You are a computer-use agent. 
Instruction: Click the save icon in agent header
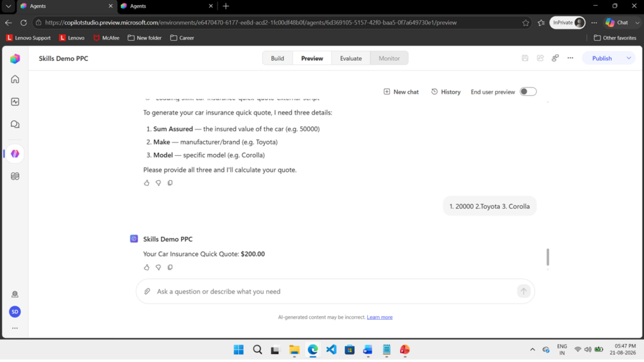click(525, 58)
